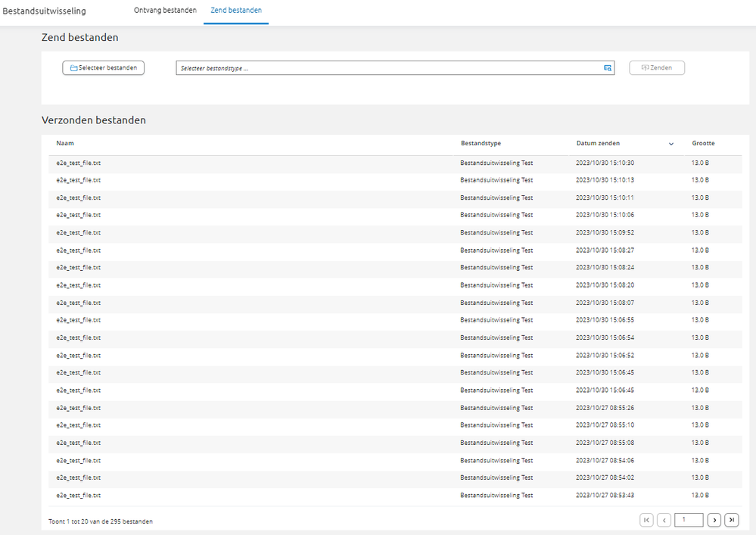Click the Selecteer bestanden button

[x=103, y=68]
